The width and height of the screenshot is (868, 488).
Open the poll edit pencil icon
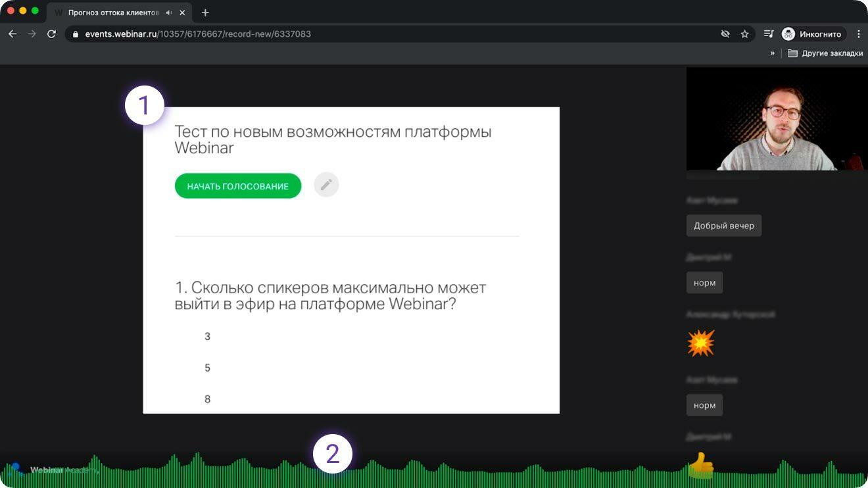326,185
